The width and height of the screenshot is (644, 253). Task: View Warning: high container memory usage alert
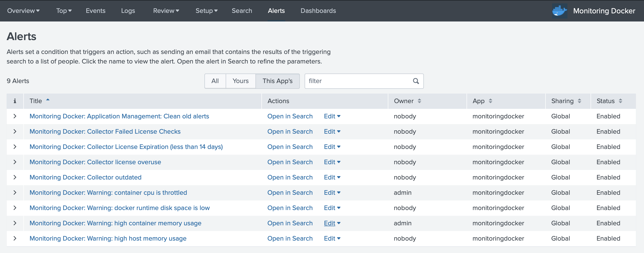tap(115, 223)
